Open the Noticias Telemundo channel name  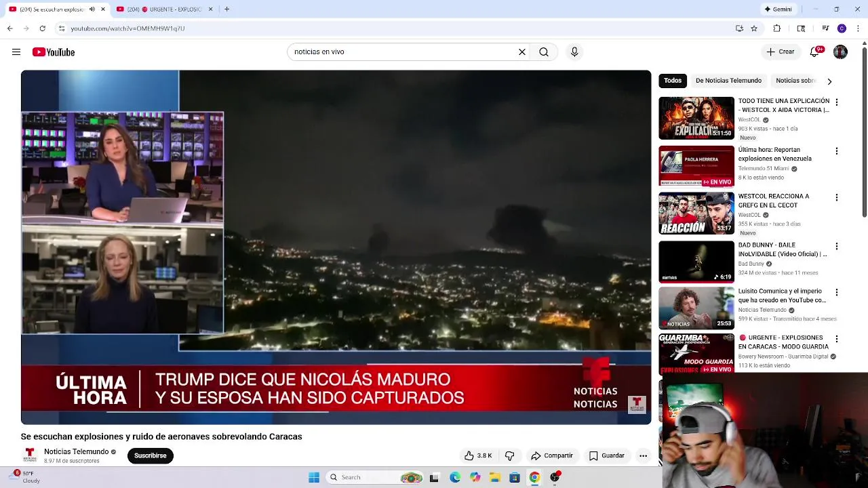[76, 451]
